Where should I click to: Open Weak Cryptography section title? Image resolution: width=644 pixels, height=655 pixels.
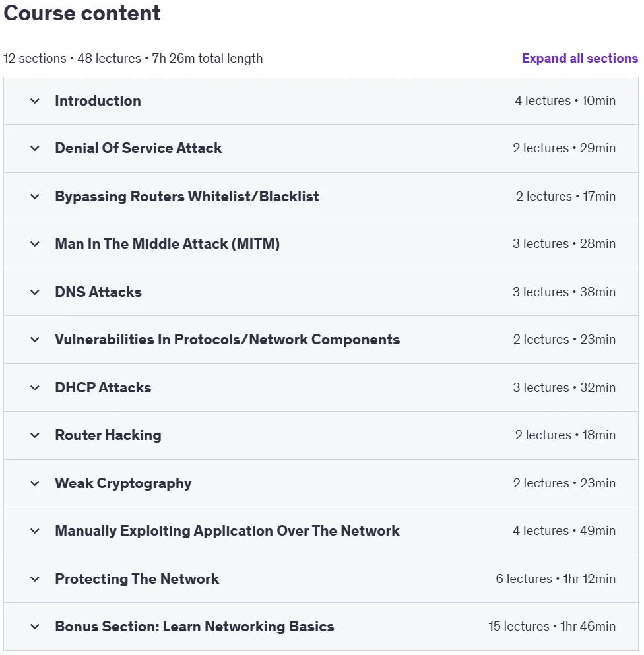point(123,483)
